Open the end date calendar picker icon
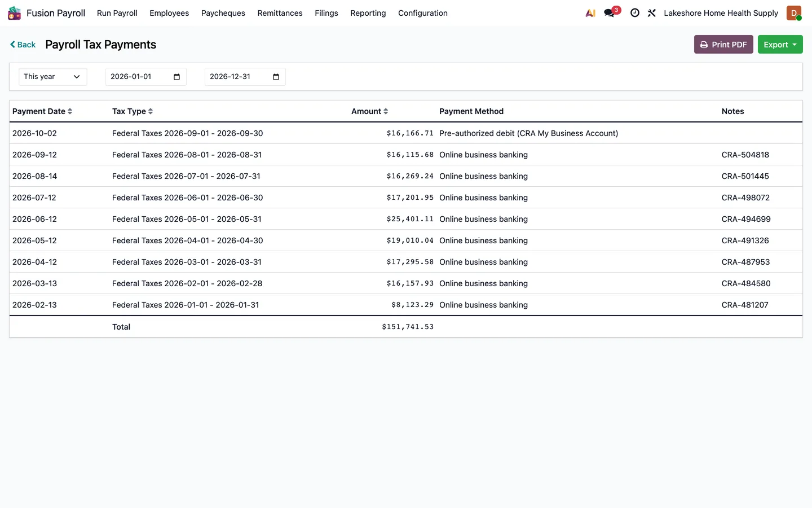This screenshot has width=812, height=508. click(x=276, y=77)
